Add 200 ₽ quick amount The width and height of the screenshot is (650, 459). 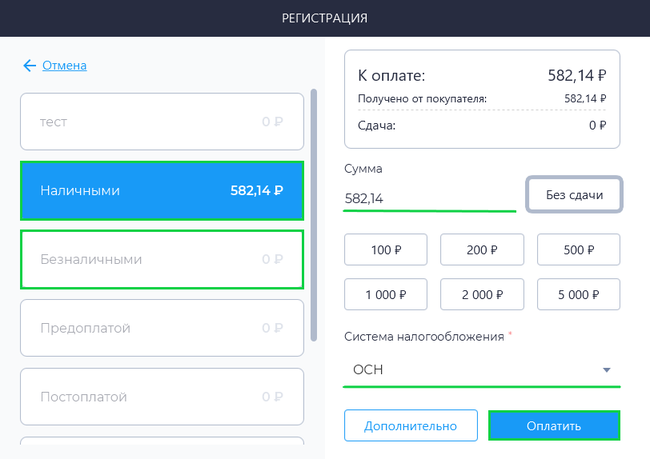click(x=482, y=250)
